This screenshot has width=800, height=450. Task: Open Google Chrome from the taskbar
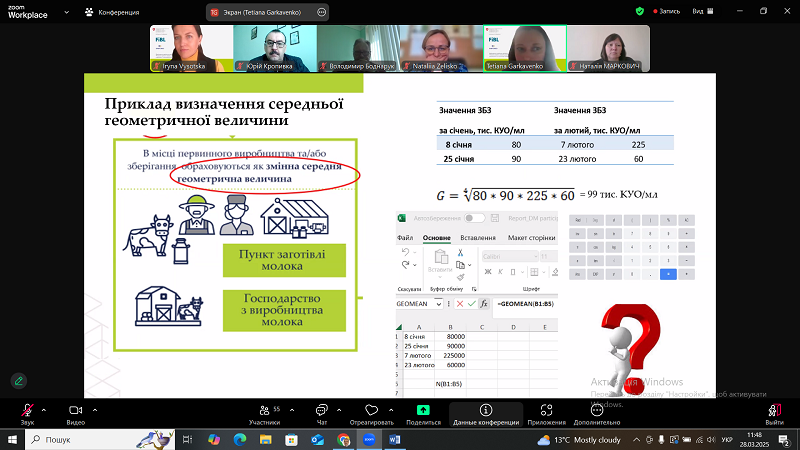point(343,439)
